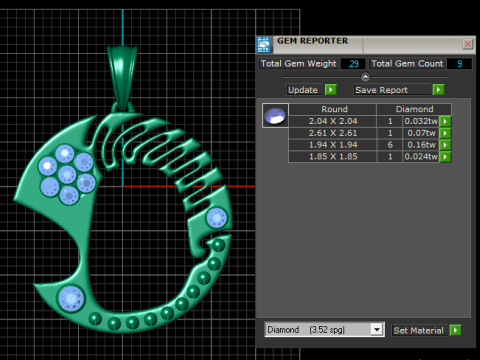The width and height of the screenshot is (480, 360).
Task: Click green arrow for 2.04 X 2.04 row
Action: (445, 121)
